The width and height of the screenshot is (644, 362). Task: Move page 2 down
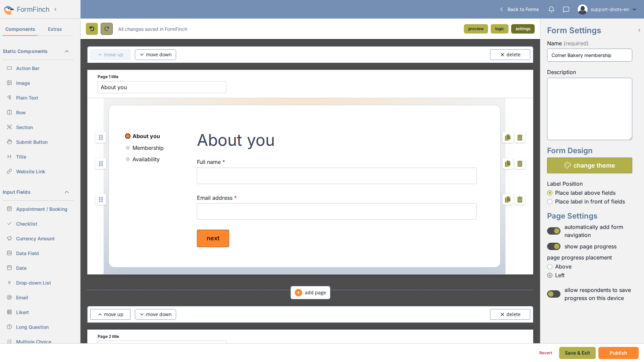155,314
